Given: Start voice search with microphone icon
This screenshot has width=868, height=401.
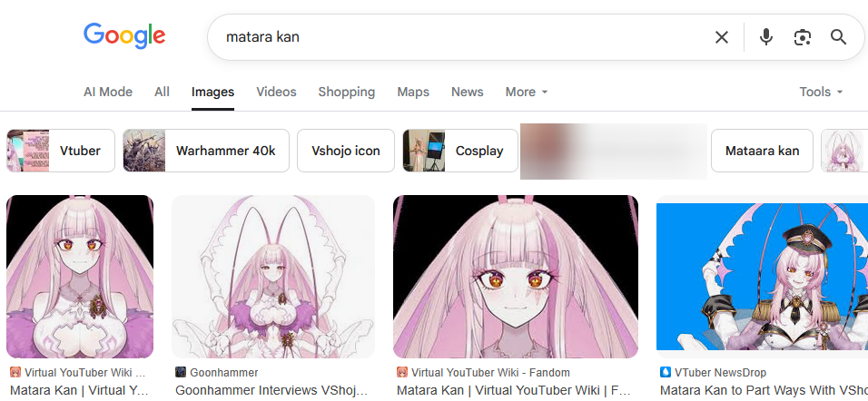Looking at the screenshot, I should coord(766,37).
